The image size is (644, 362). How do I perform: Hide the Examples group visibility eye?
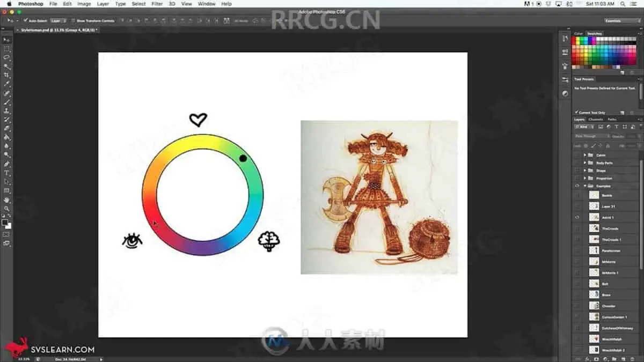[577, 186]
